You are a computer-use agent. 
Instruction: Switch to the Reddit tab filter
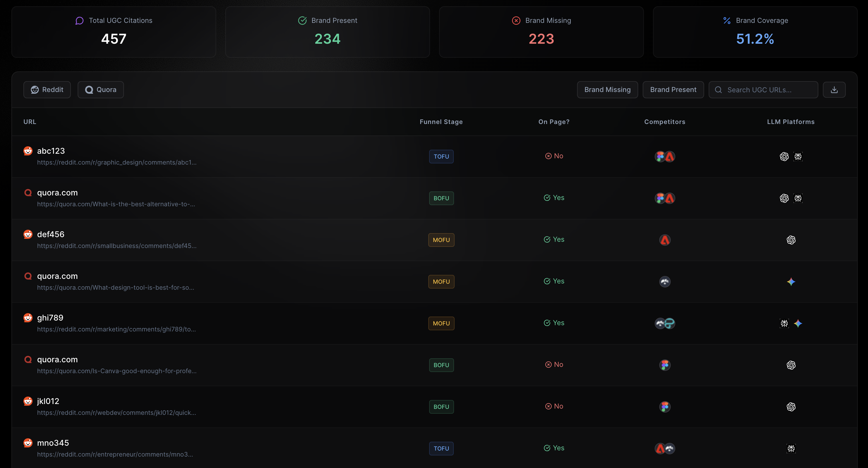47,90
